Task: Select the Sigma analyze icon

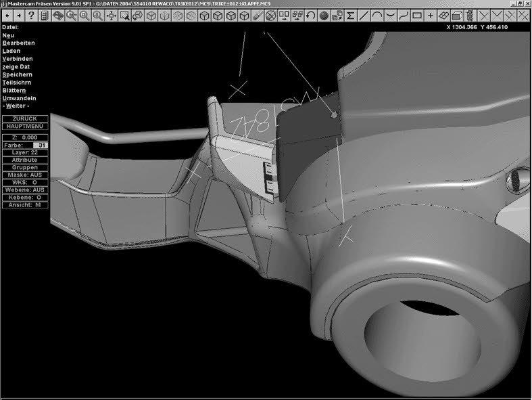Action: pyautogui.click(x=350, y=15)
